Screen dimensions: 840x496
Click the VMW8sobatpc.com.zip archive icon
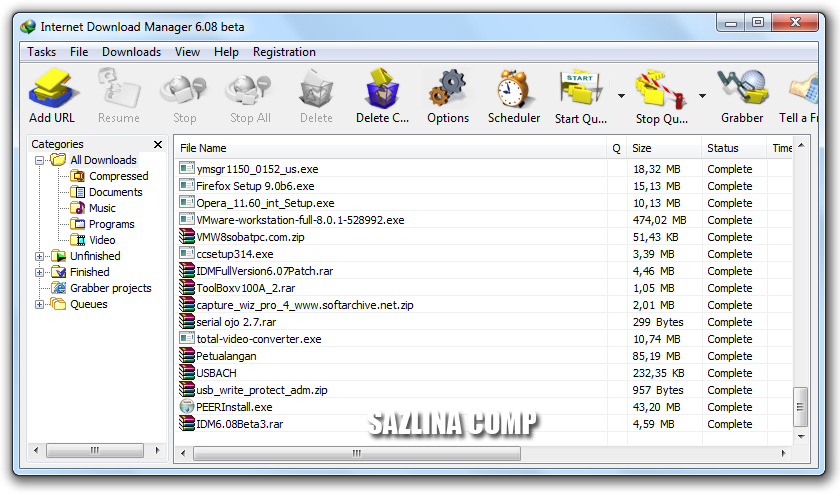pyautogui.click(x=187, y=237)
